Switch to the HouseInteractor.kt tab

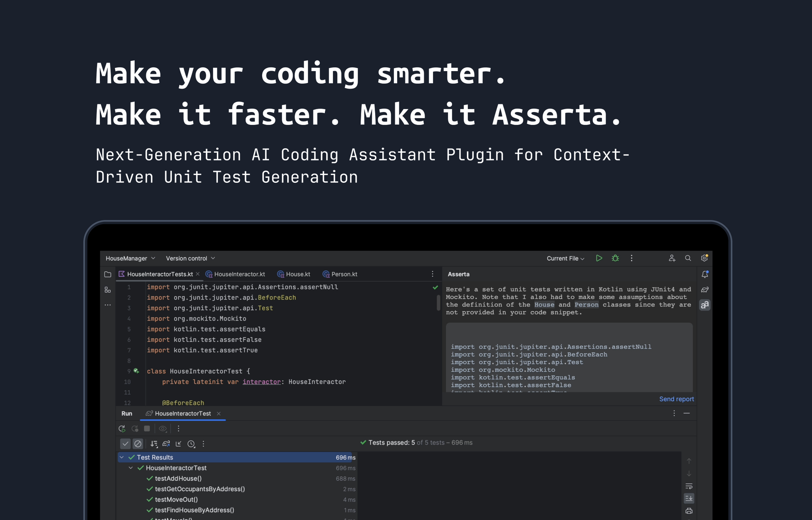coord(239,274)
